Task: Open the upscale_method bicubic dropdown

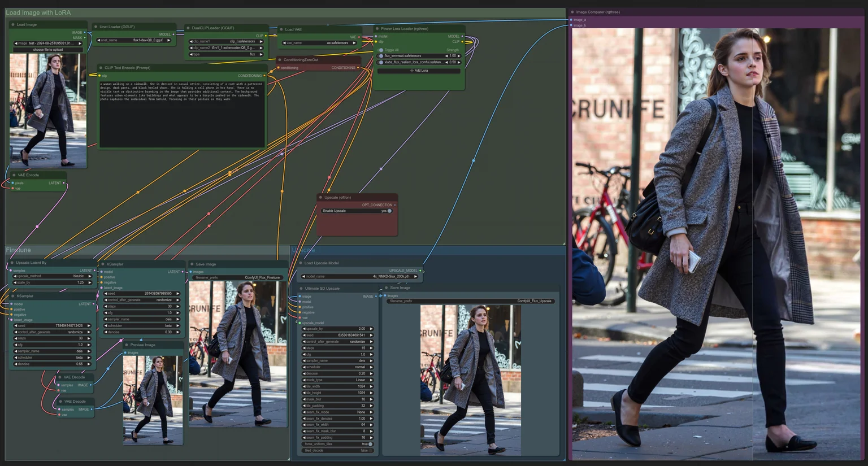Action: [53, 276]
